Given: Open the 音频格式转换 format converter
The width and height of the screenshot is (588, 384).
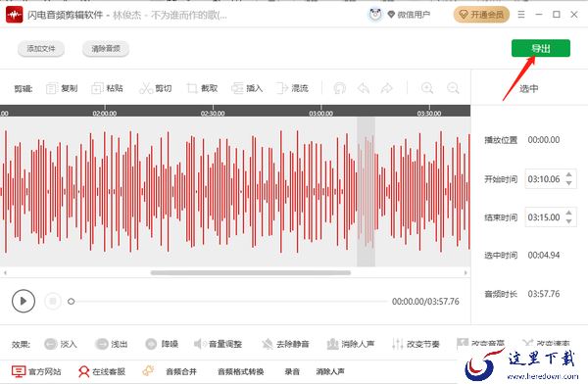Looking at the screenshot, I should (x=241, y=371).
